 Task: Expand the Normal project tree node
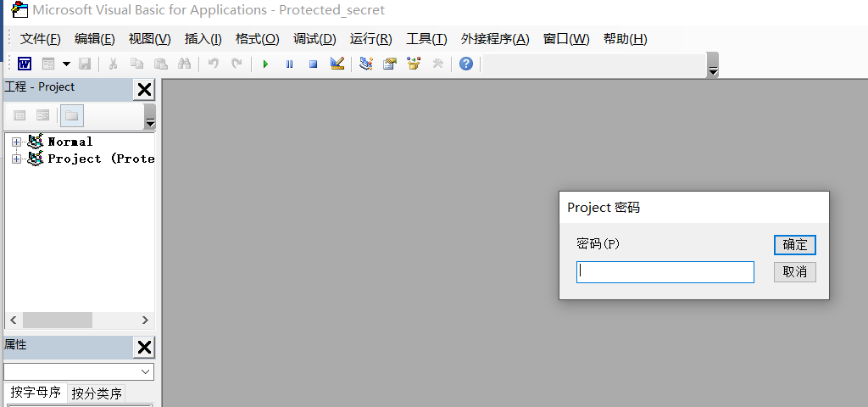(x=16, y=142)
